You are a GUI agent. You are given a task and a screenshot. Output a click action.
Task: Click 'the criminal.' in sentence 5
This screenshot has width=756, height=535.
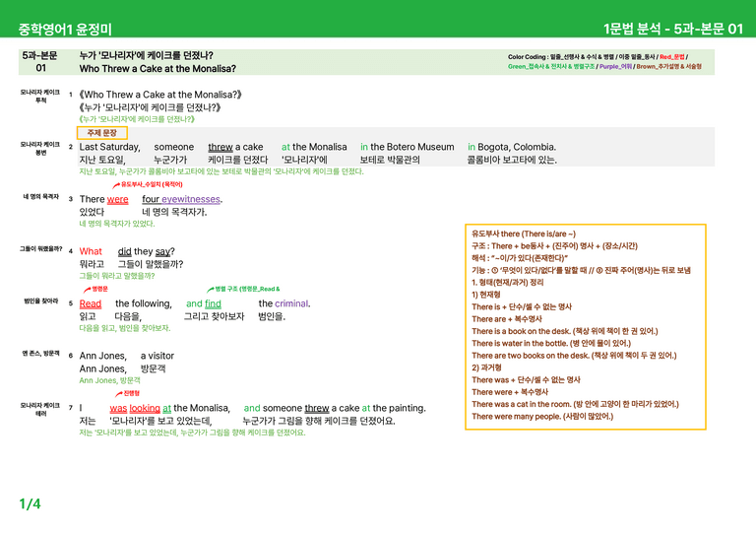[284, 303]
